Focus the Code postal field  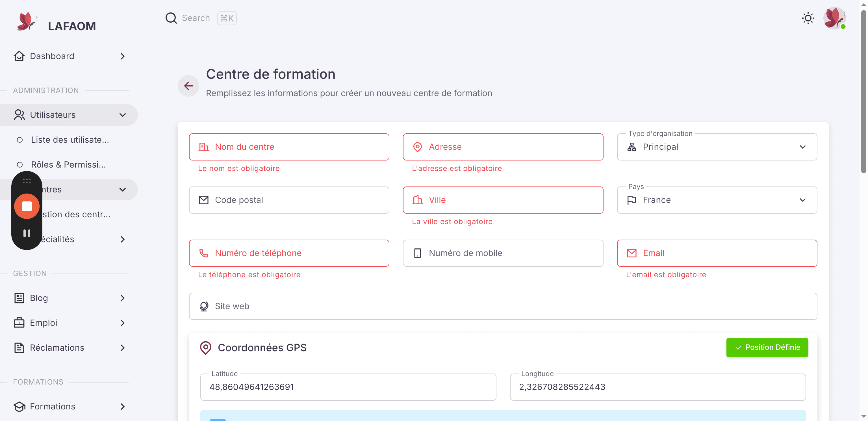pyautogui.click(x=289, y=200)
